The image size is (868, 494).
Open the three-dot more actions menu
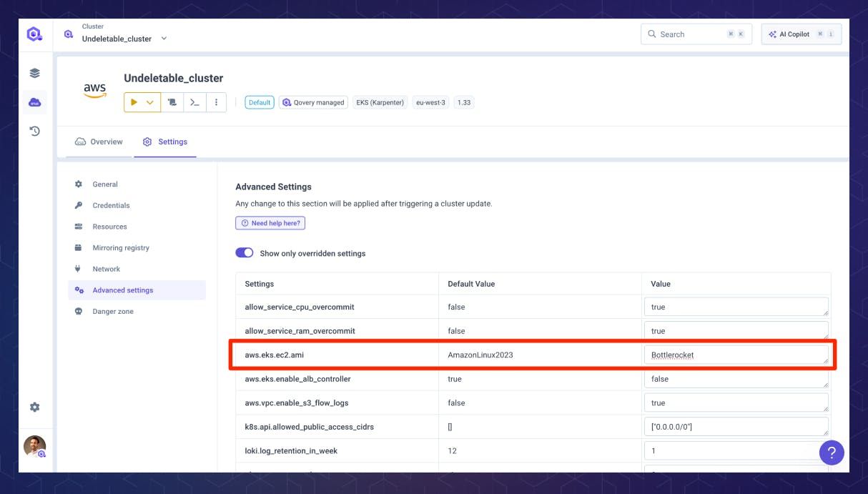(x=216, y=102)
